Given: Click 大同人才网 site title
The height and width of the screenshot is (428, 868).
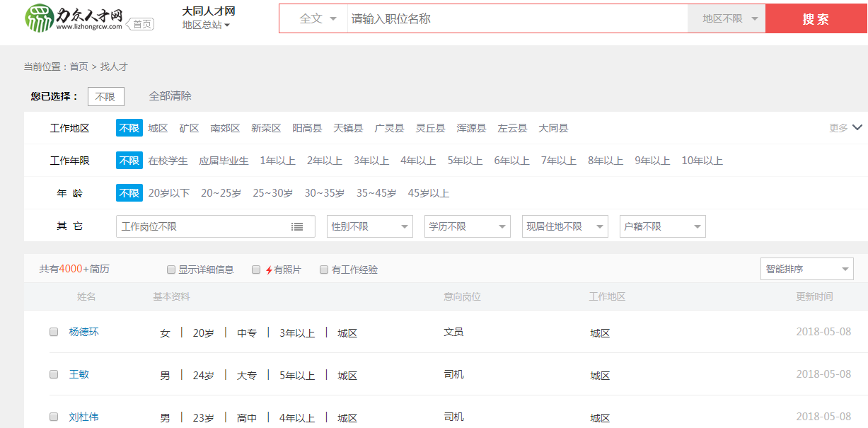Looking at the screenshot, I should (209, 11).
